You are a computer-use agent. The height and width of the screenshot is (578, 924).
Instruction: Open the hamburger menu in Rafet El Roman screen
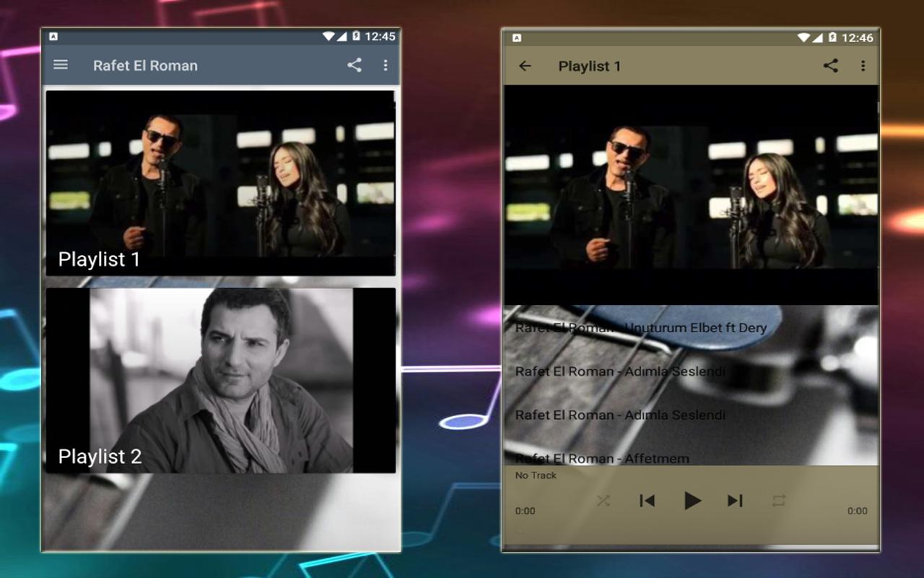click(x=61, y=65)
